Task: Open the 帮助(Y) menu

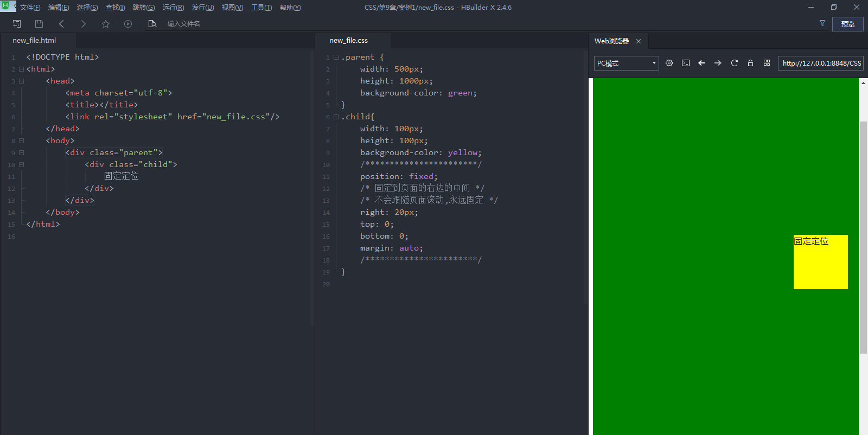Action: coord(290,8)
